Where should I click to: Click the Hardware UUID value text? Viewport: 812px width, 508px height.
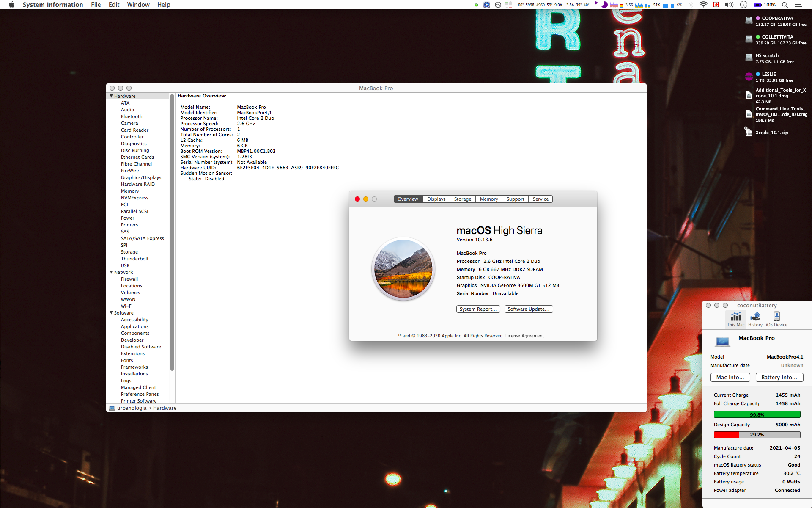[x=288, y=168]
